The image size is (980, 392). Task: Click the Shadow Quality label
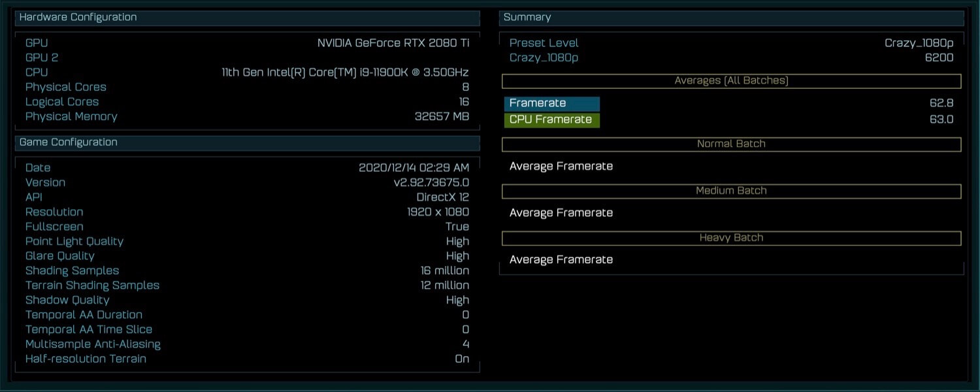[67, 300]
